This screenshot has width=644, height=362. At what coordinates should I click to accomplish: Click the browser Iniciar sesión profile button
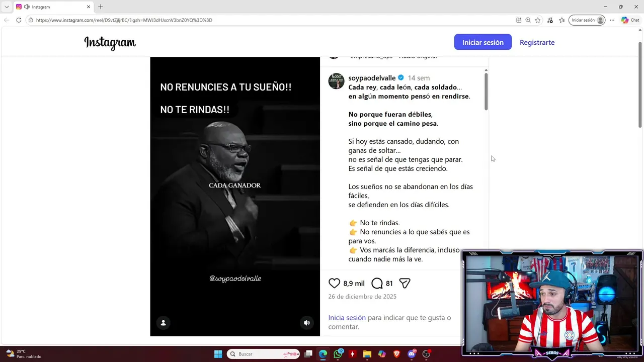pyautogui.click(x=587, y=20)
